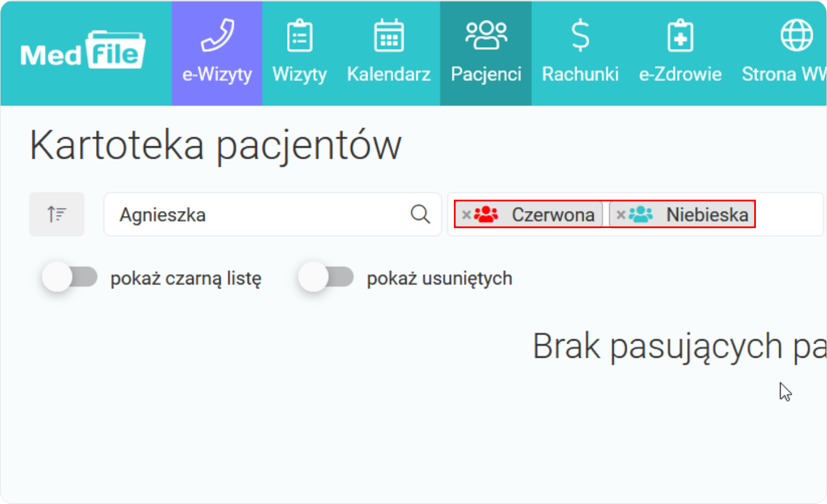Click the Brak pasujących message
This screenshot has width=827, height=504.
680,346
